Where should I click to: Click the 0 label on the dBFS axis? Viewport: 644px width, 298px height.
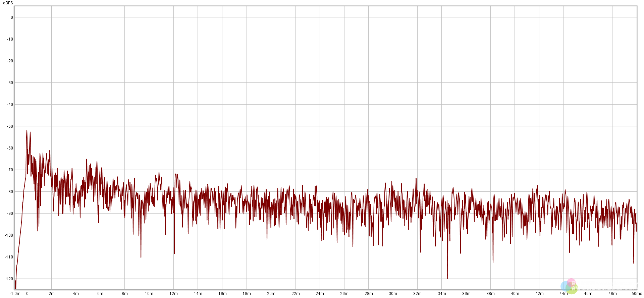(12, 17)
